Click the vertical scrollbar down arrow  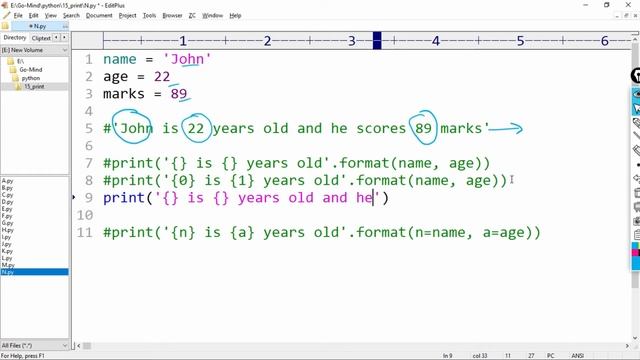[635, 338]
